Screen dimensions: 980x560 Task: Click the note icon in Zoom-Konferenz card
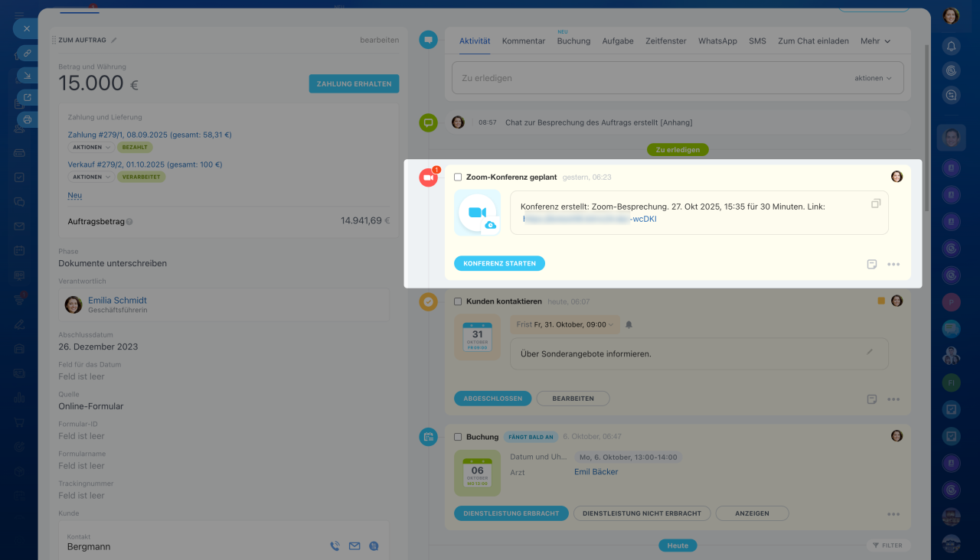coord(871,264)
